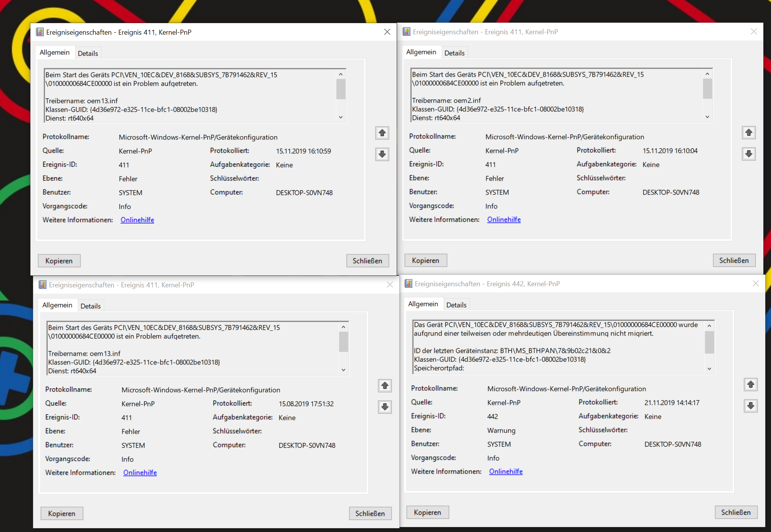771x532 pixels.
Task: Click the up arrow in the 16:10:59 event window
Action: coord(382,133)
